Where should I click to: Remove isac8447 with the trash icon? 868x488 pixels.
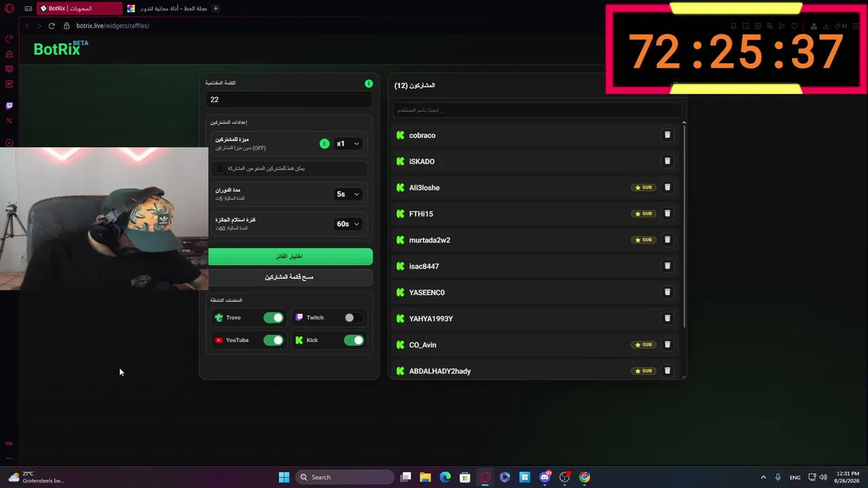667,266
